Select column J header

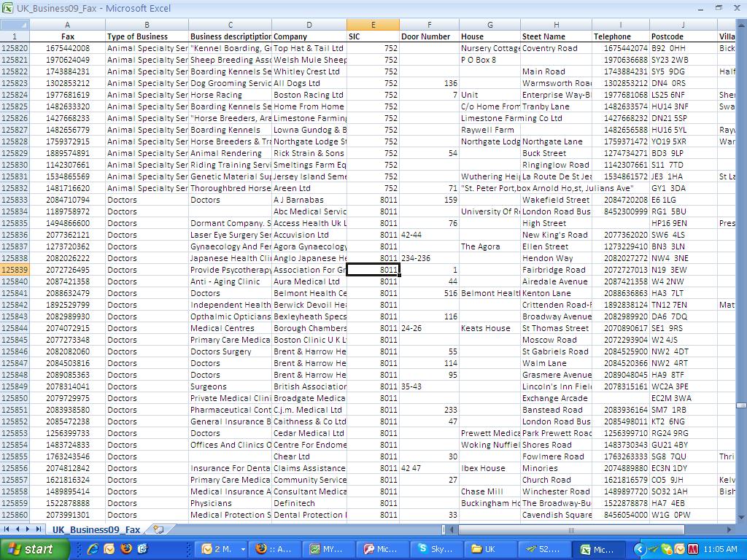[x=683, y=24]
